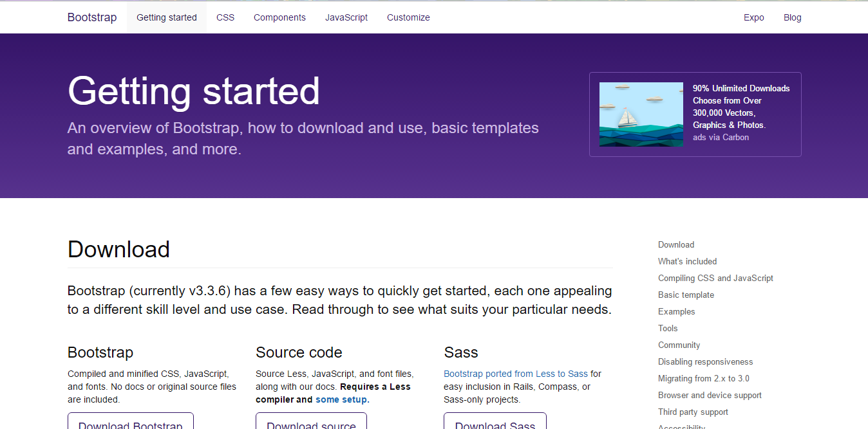Open the Bootstrap brand home link
This screenshot has width=868, height=429.
click(x=92, y=17)
